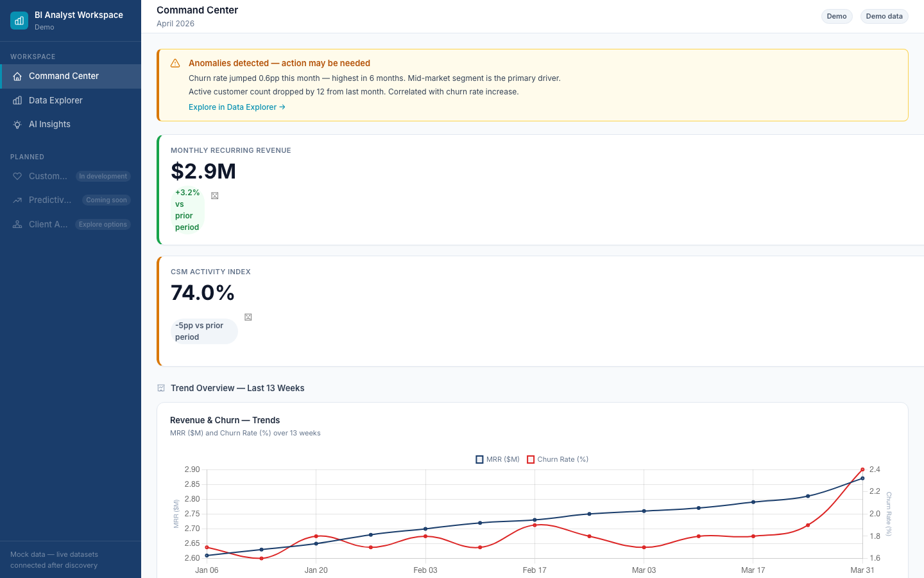Click the Demo data badge
This screenshot has width=924, height=578.
[x=884, y=16]
